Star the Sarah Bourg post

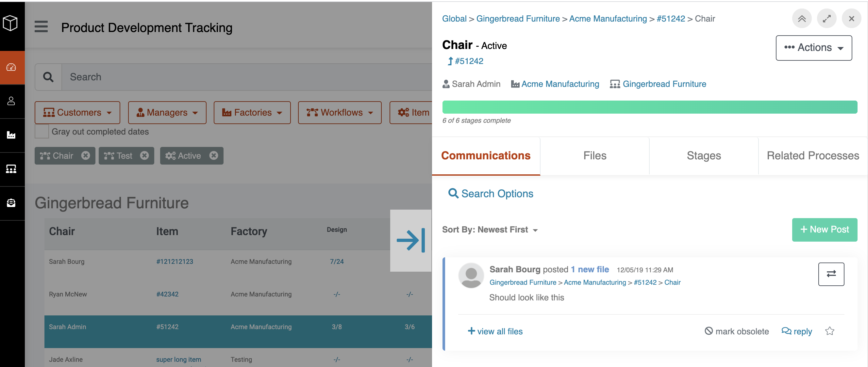tap(829, 331)
